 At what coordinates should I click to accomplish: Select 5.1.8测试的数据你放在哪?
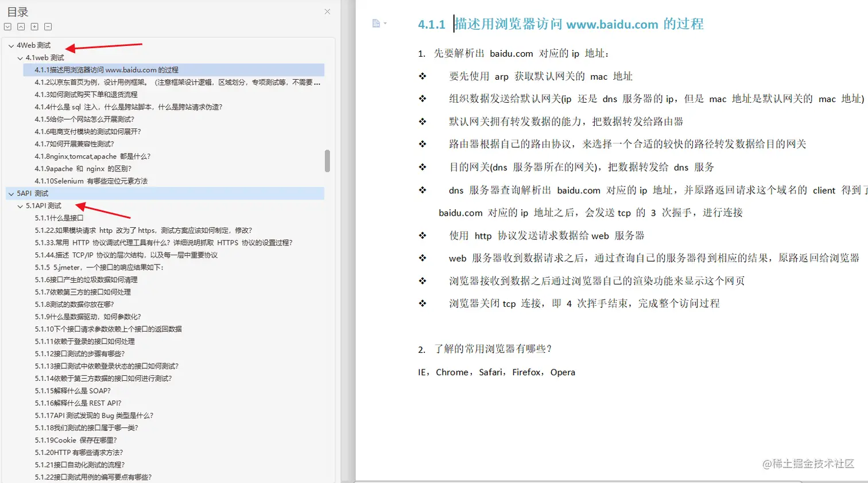point(75,304)
